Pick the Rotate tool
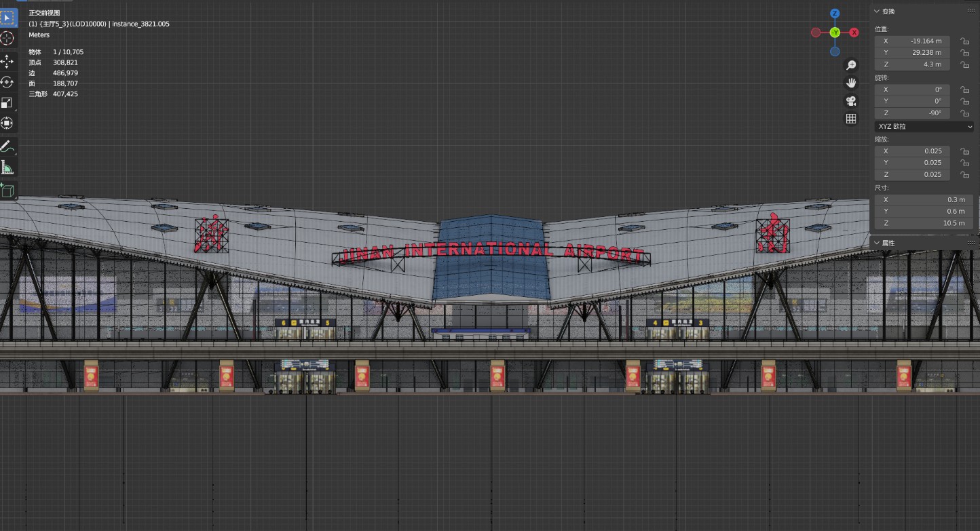980x531 pixels. (x=7, y=82)
